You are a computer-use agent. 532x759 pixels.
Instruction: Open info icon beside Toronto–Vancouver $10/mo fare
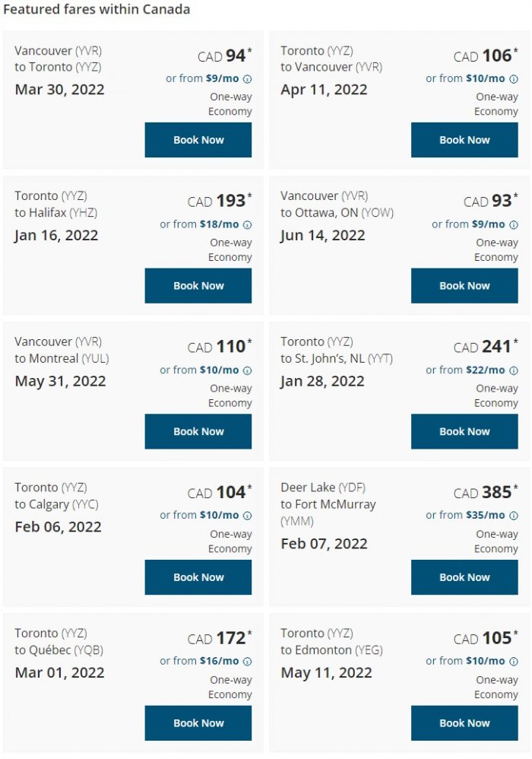[514, 79]
